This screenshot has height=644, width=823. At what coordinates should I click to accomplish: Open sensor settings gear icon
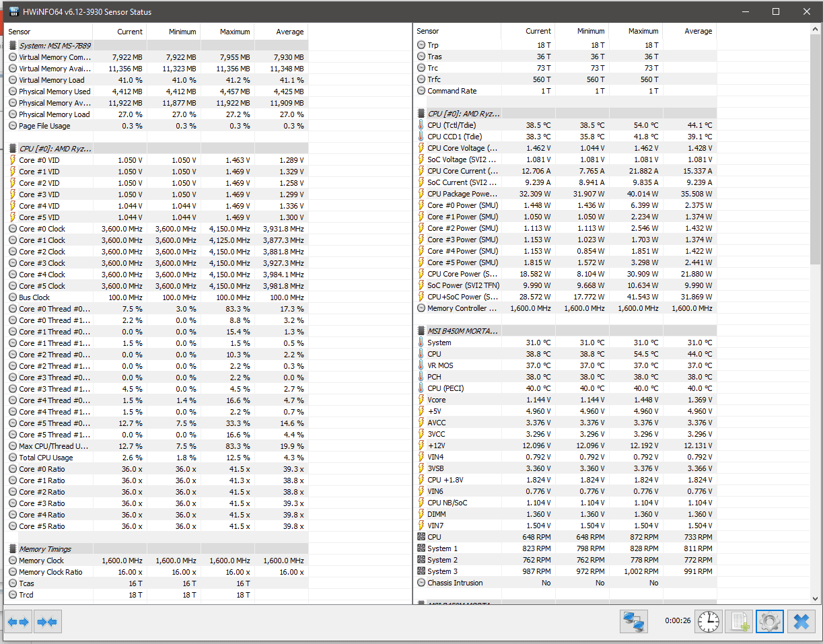coord(770,622)
